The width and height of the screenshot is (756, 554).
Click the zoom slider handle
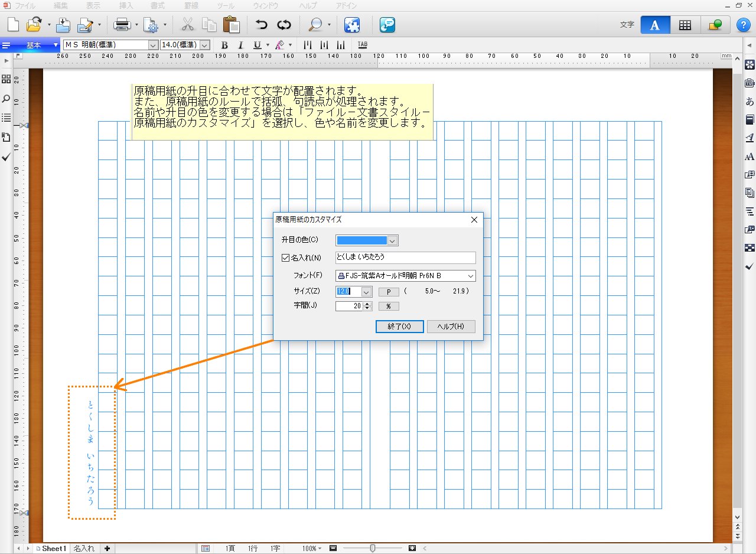(x=373, y=549)
